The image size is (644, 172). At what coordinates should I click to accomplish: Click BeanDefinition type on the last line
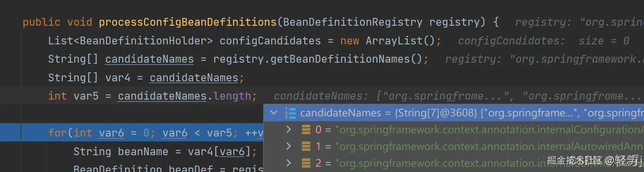118,169
